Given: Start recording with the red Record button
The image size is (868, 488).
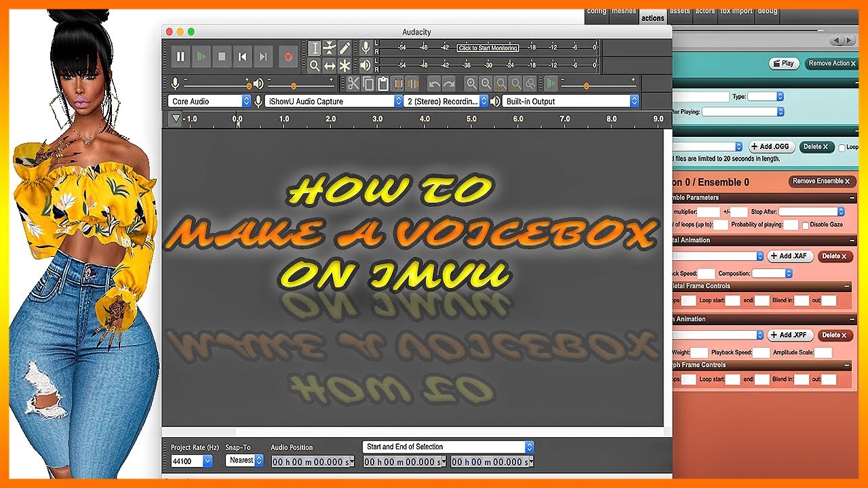Looking at the screenshot, I should pyautogui.click(x=288, y=57).
